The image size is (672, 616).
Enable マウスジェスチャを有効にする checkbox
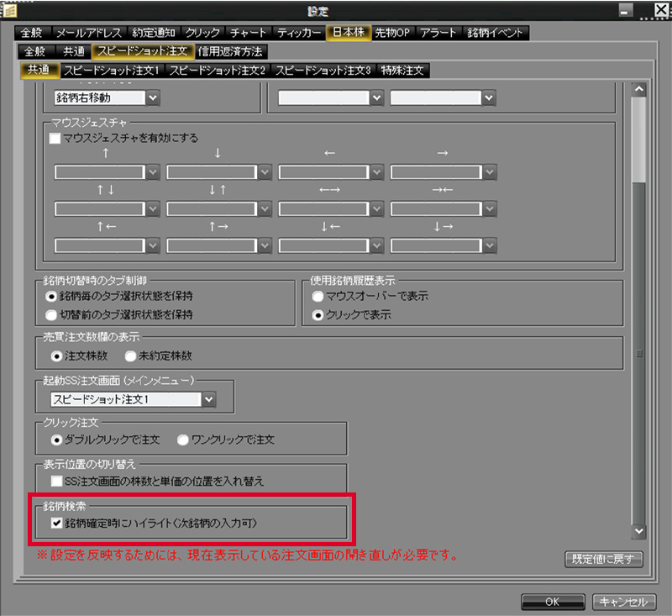tap(55, 138)
